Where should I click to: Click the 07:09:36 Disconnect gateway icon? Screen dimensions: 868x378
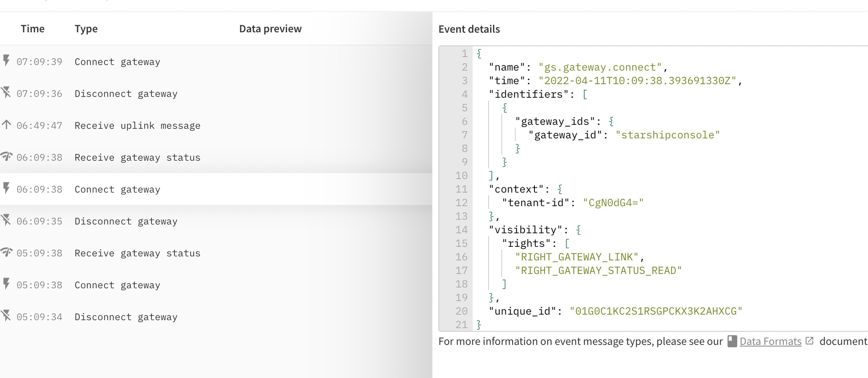(x=6, y=93)
